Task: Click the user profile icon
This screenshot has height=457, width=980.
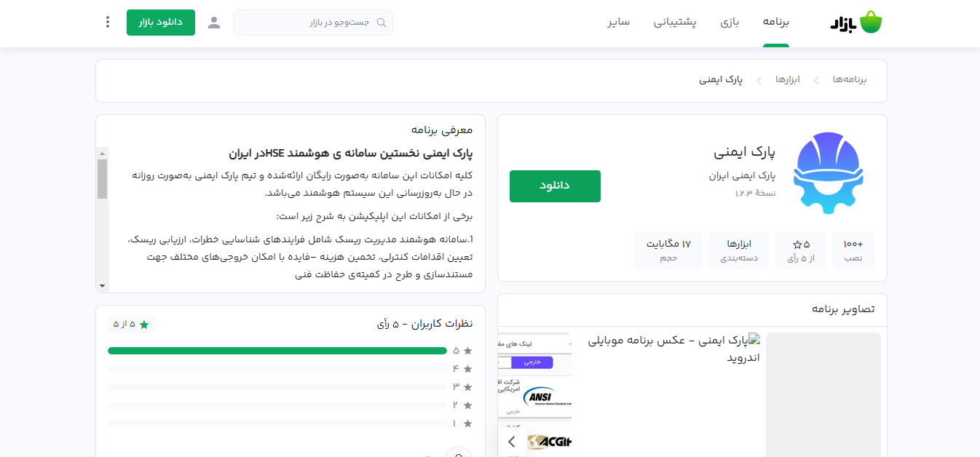Action: point(214,23)
